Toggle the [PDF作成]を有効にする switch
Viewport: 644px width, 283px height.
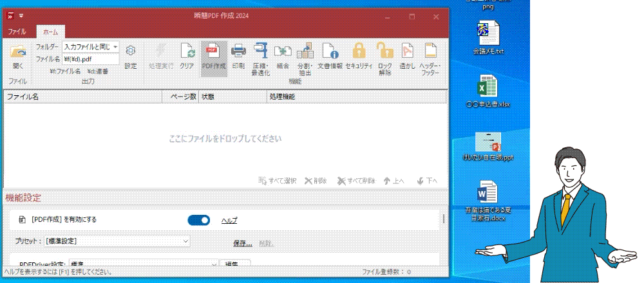click(199, 220)
